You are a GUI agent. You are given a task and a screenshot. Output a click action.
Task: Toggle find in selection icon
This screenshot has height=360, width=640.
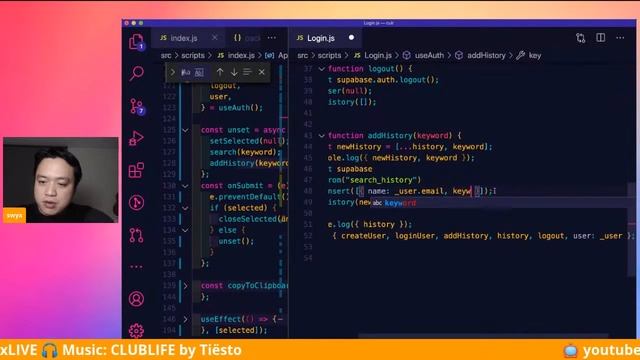click(x=247, y=72)
